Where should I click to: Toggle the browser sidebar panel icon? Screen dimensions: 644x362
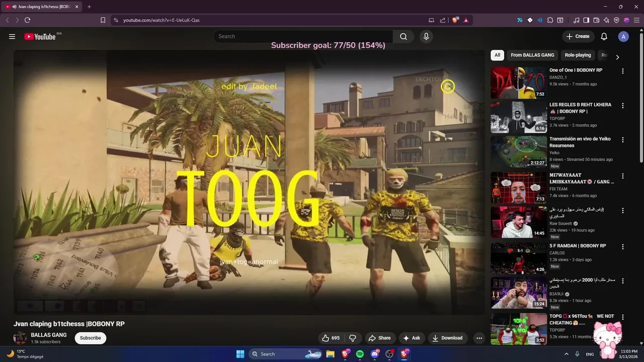pyautogui.click(x=586, y=20)
